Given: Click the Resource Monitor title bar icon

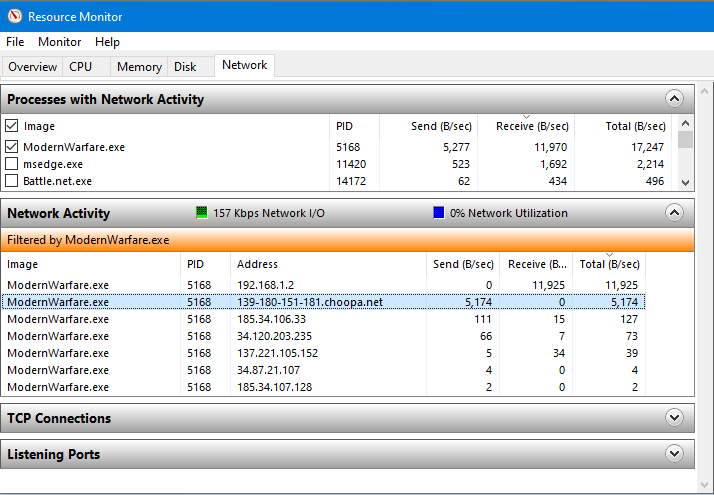Looking at the screenshot, I should point(15,16).
